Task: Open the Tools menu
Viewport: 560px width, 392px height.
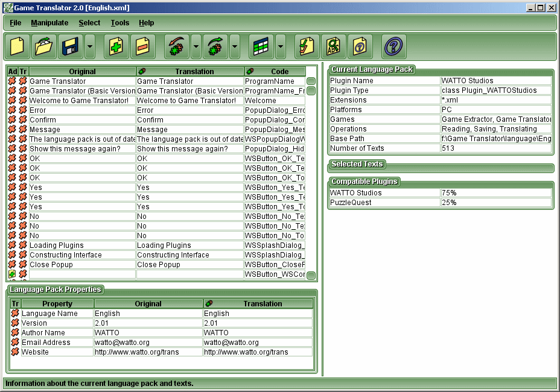Action: click(x=119, y=23)
